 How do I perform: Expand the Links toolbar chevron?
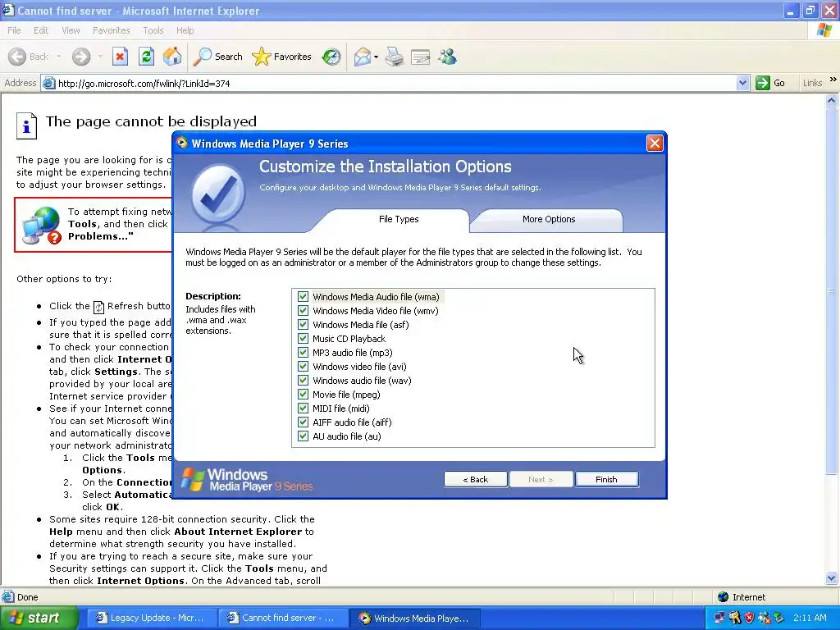[833, 80]
